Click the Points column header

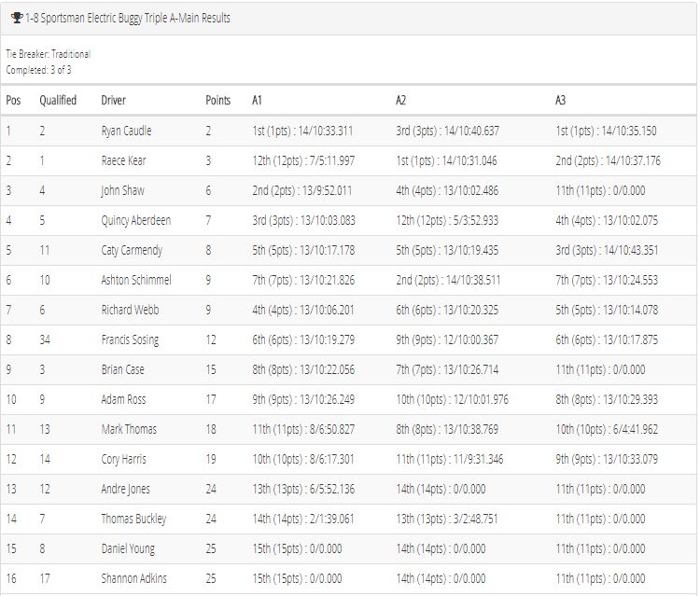pyautogui.click(x=217, y=100)
